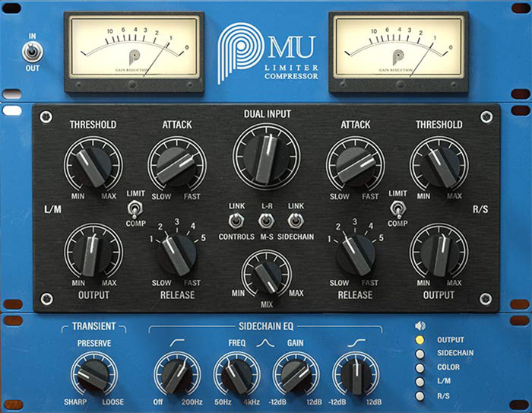Click the R/S OUTPUT knob

coord(439,253)
